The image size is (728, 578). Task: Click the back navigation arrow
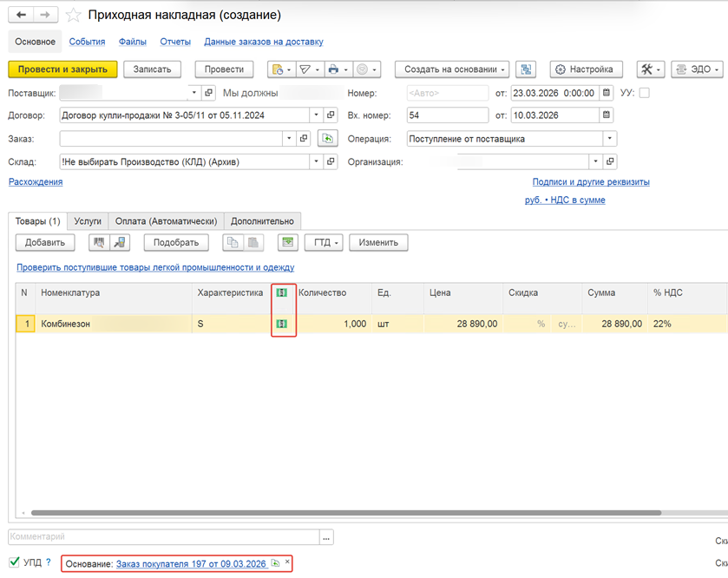click(22, 15)
